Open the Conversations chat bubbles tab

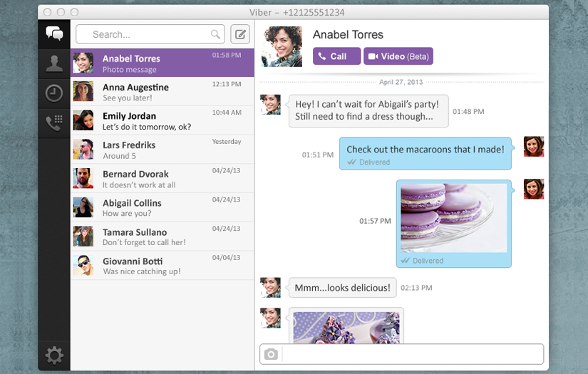pyautogui.click(x=54, y=34)
